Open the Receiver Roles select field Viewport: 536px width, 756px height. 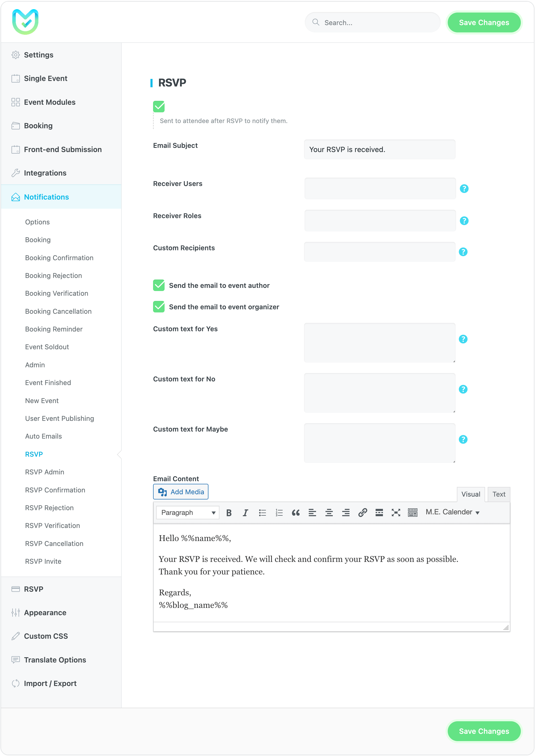380,220
